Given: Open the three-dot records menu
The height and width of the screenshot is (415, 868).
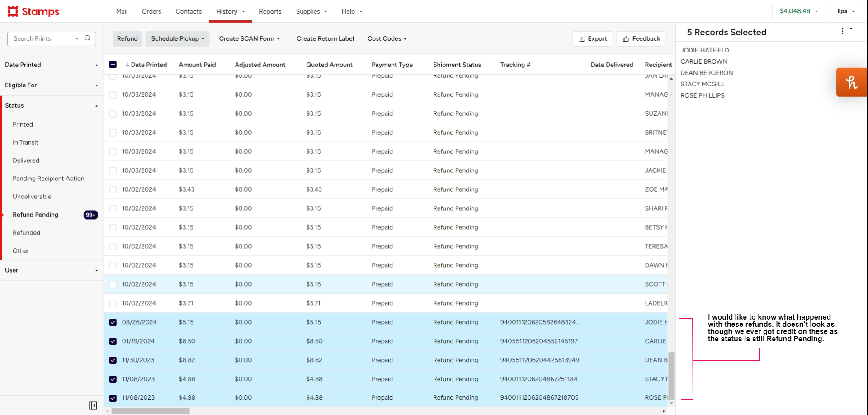Looking at the screenshot, I should click(842, 31).
